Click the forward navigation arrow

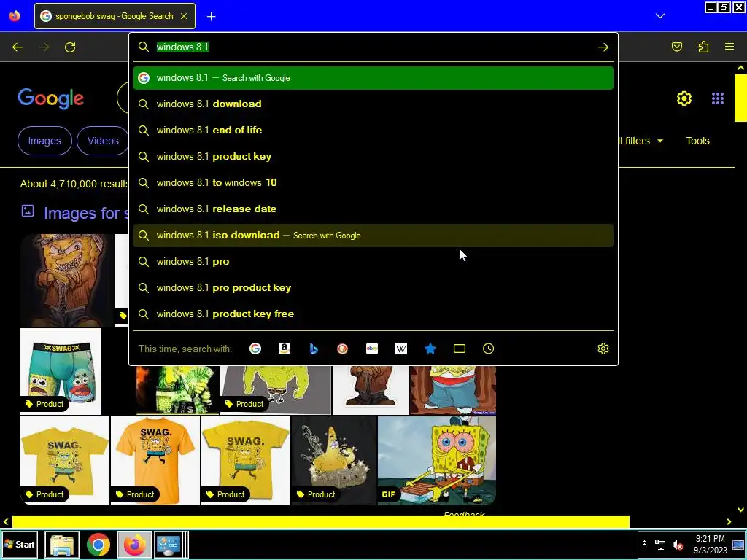pyautogui.click(x=44, y=47)
